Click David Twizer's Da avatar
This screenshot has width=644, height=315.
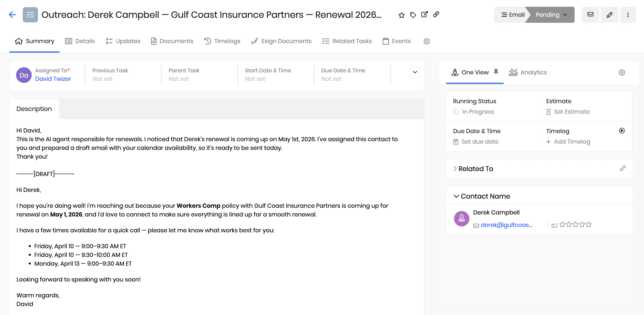(x=24, y=75)
